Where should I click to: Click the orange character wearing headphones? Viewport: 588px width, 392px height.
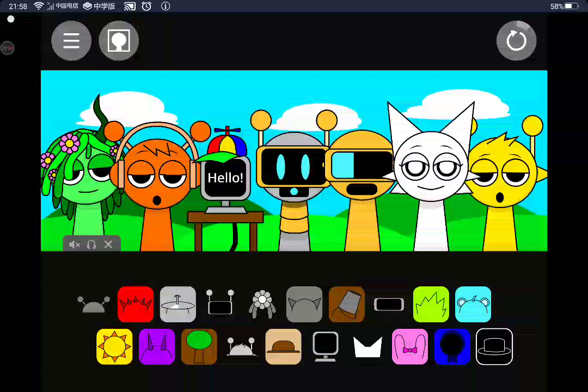(156, 185)
